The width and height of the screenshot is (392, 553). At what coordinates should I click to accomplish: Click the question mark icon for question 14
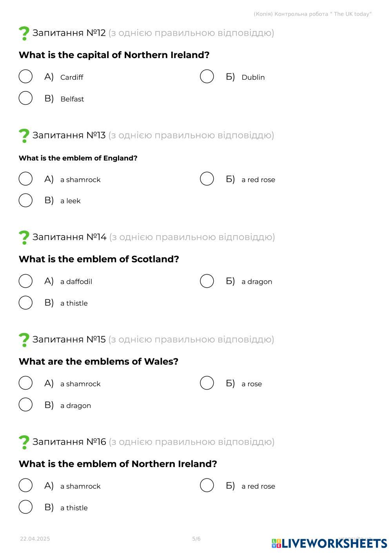pos(24,237)
